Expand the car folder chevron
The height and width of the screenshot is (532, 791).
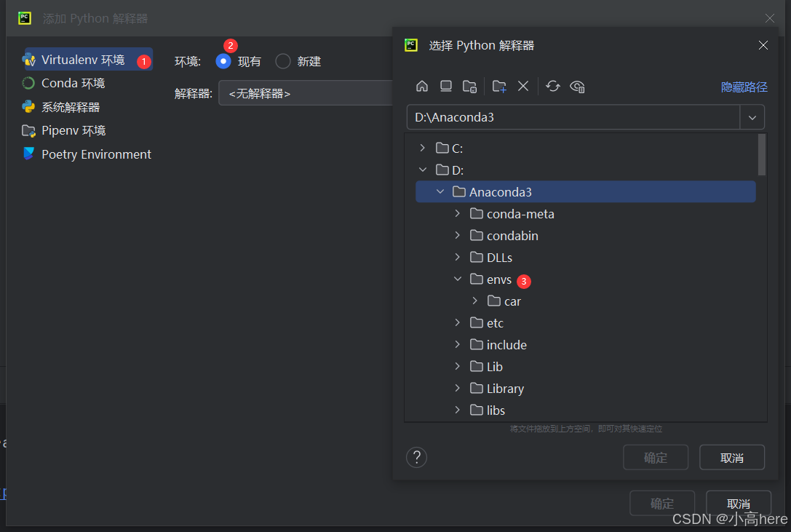474,301
